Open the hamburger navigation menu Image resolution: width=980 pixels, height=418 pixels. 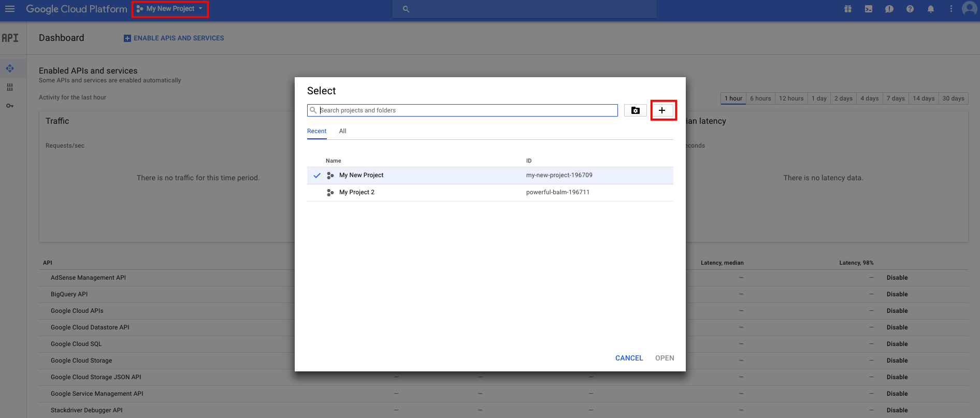tap(10, 9)
